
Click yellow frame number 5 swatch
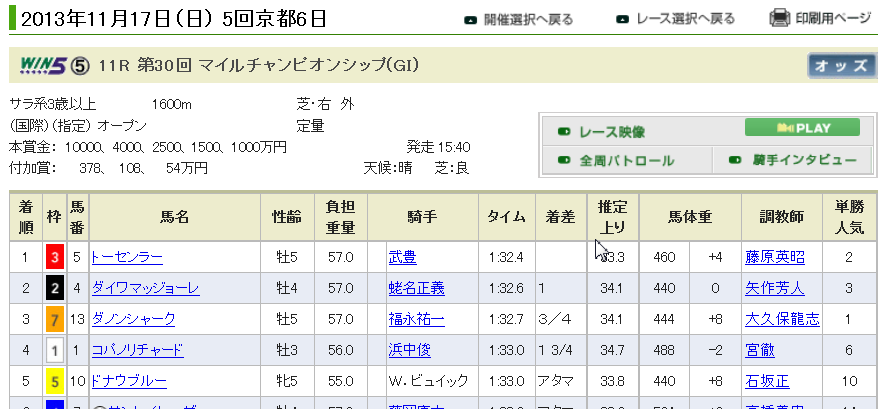(x=55, y=381)
